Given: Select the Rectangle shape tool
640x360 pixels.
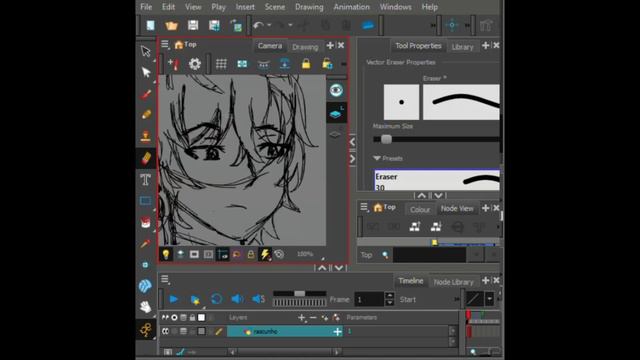Looking at the screenshot, I should pos(146,201).
